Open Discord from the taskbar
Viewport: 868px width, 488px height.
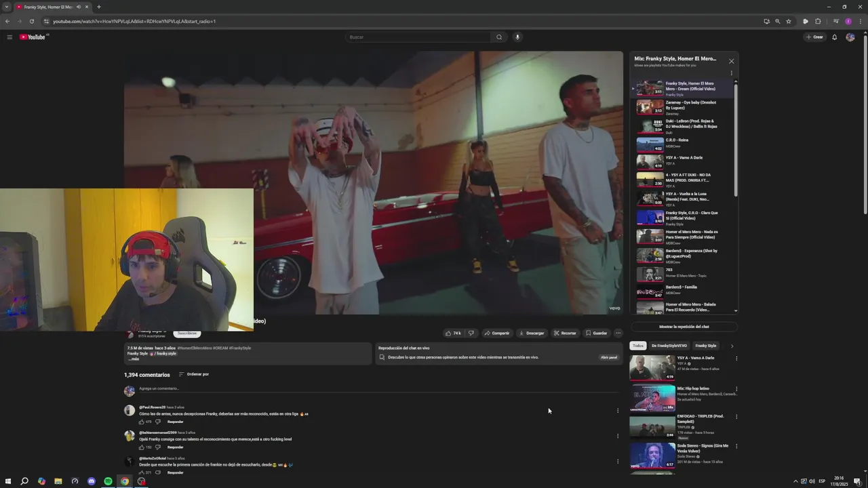pyautogui.click(x=92, y=481)
